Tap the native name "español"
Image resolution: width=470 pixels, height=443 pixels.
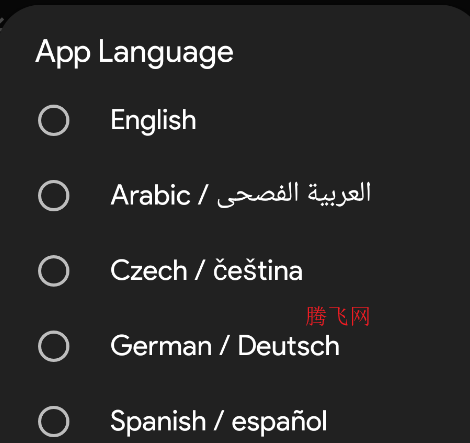pos(279,421)
